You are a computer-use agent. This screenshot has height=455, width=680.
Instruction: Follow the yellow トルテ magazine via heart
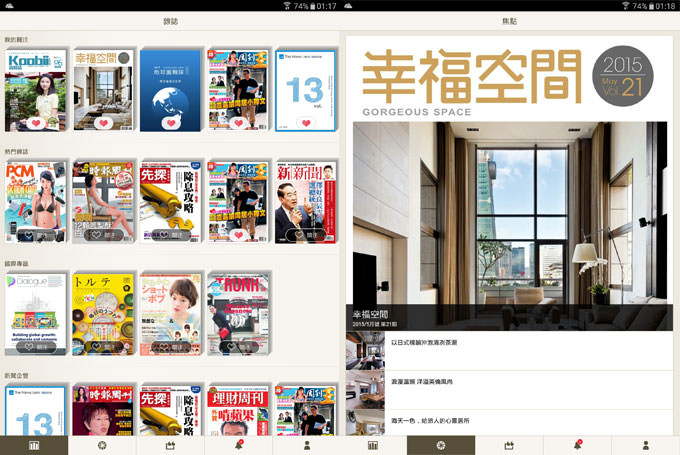click(103, 347)
